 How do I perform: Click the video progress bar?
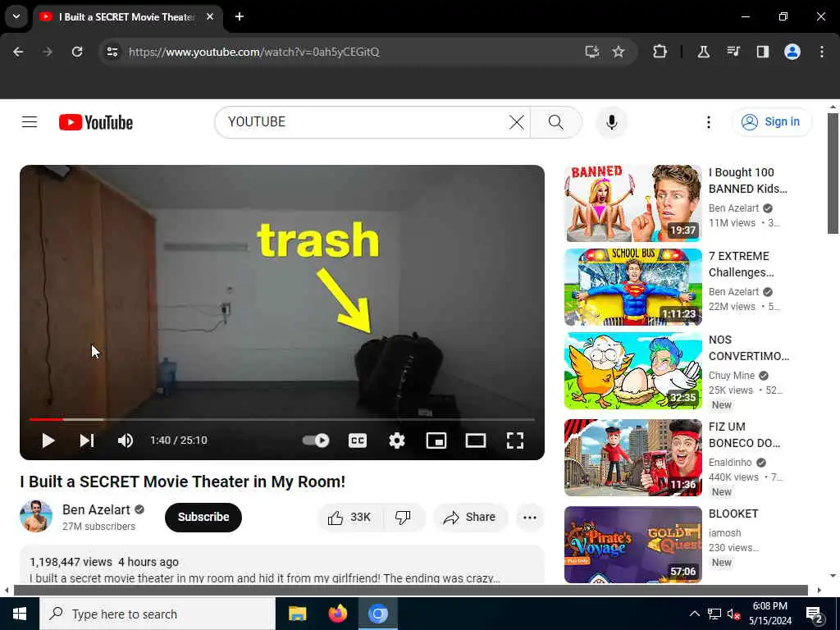(x=282, y=419)
